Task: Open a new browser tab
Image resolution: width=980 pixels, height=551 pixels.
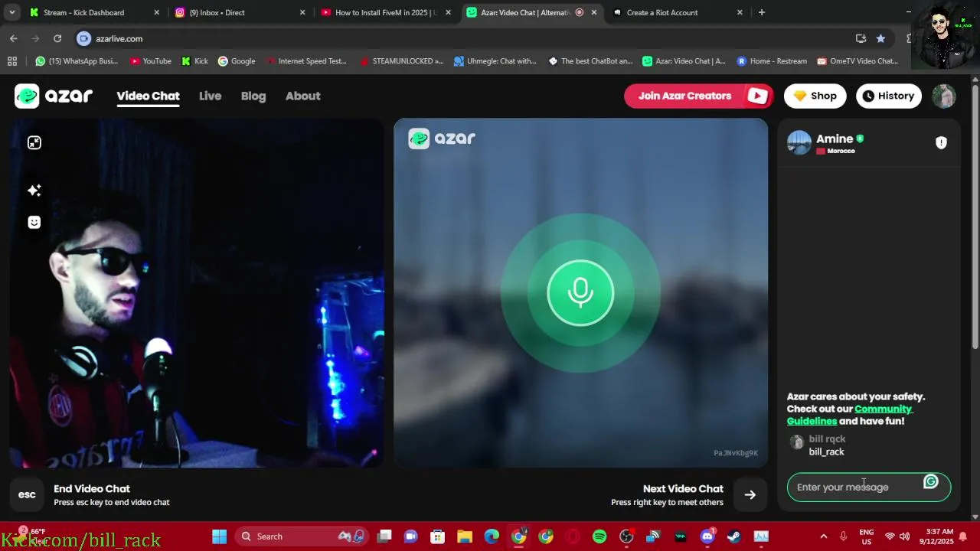Action: click(x=761, y=12)
